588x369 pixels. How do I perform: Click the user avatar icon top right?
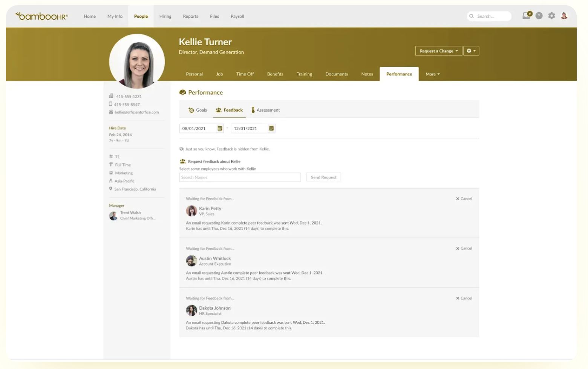[564, 16]
